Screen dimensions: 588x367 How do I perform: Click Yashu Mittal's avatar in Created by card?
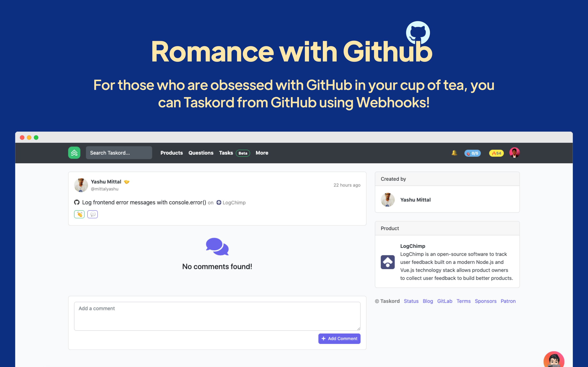(388, 199)
